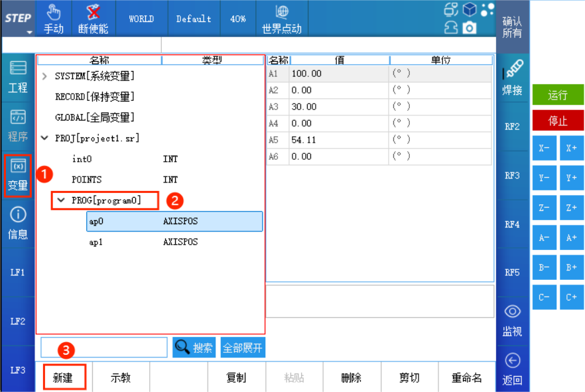Click the magnifier 搜索 search button
This screenshot has width=585, height=392.
(194, 348)
